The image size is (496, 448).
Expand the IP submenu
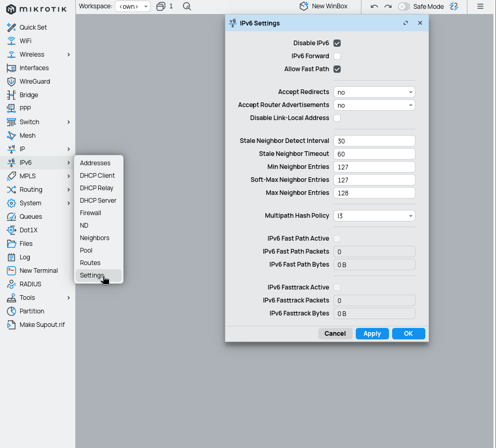(x=69, y=149)
